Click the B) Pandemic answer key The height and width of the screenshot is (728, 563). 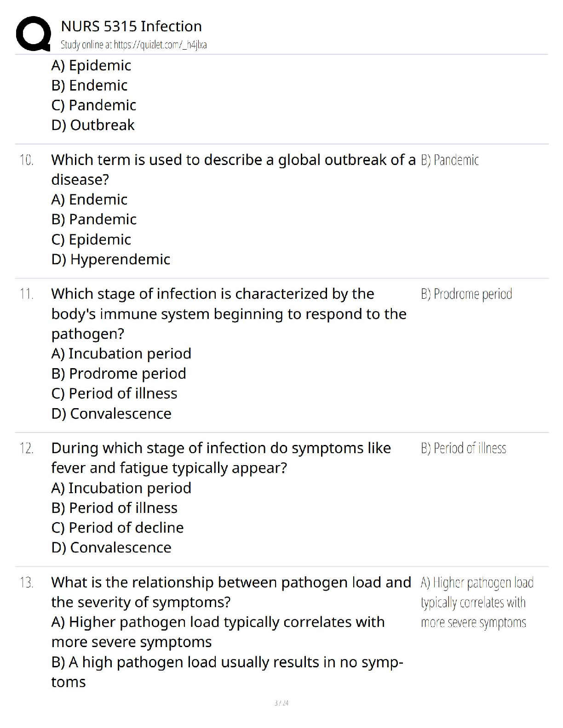point(449,160)
